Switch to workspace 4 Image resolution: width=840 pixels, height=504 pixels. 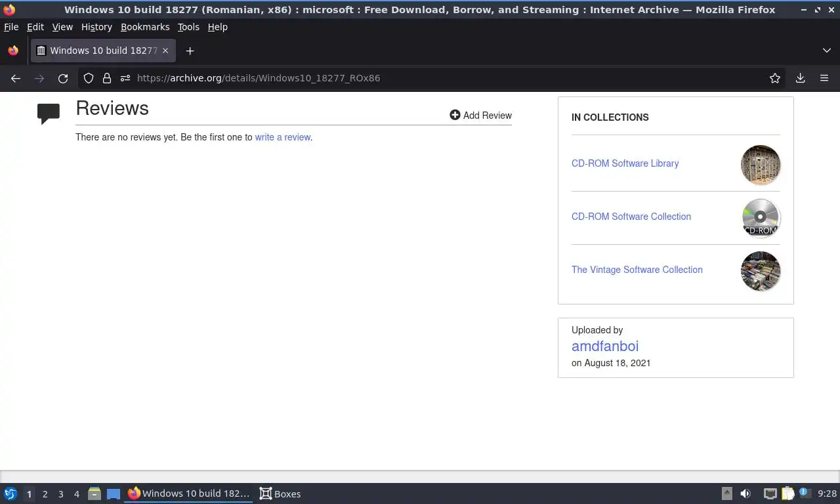coord(76,494)
